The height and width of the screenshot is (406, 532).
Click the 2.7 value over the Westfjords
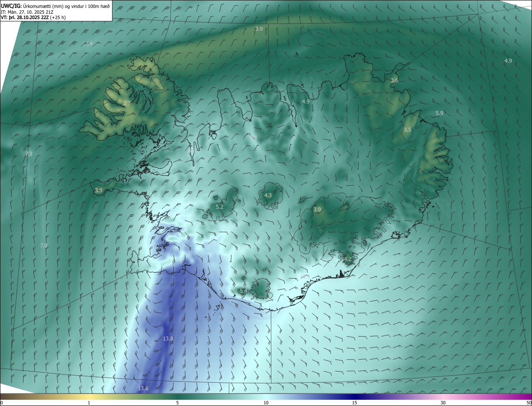[x=127, y=103]
